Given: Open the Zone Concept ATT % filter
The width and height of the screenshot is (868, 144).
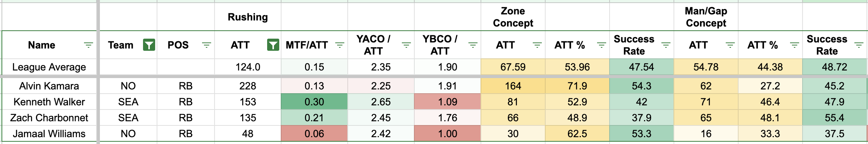Looking at the screenshot, I should (x=601, y=45).
